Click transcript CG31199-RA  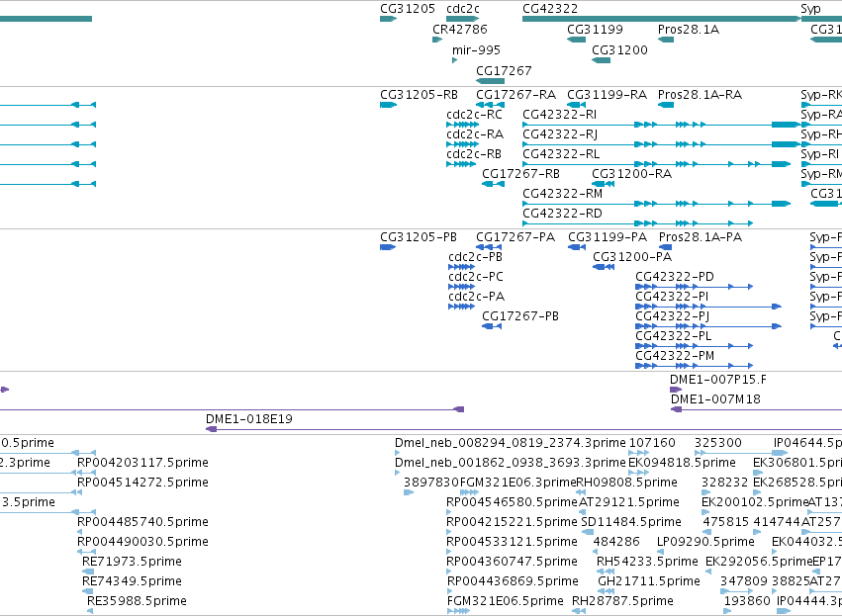608,95
